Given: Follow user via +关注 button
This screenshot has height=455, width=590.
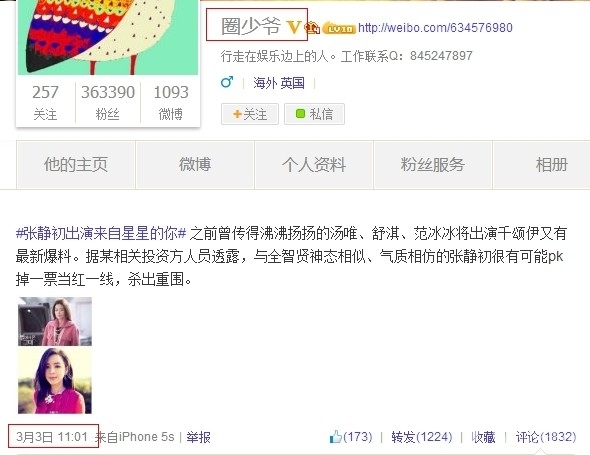Looking at the screenshot, I should pos(250,114).
